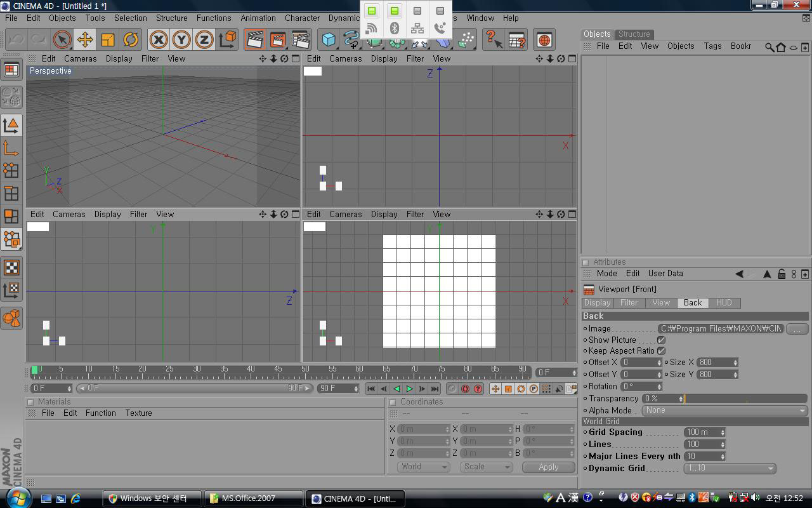Open the Objects menu in menu bar
The width and height of the screenshot is (812, 508).
click(x=62, y=18)
